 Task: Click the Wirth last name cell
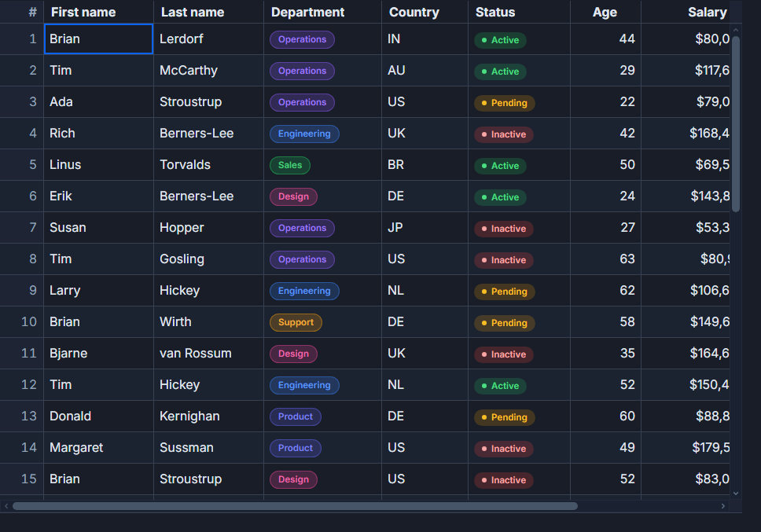coord(208,321)
